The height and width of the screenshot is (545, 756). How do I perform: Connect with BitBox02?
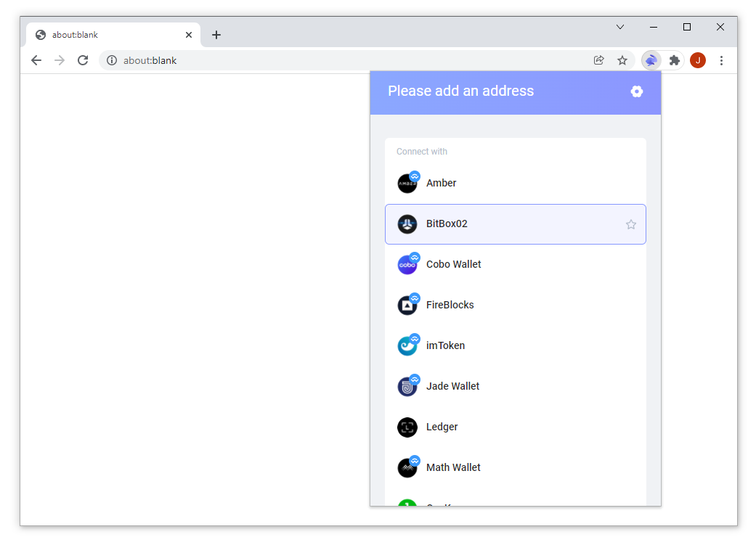pyautogui.click(x=516, y=224)
